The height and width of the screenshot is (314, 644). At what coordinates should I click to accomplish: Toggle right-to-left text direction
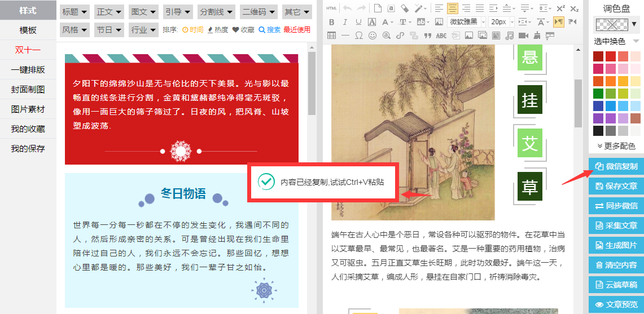[572, 22]
